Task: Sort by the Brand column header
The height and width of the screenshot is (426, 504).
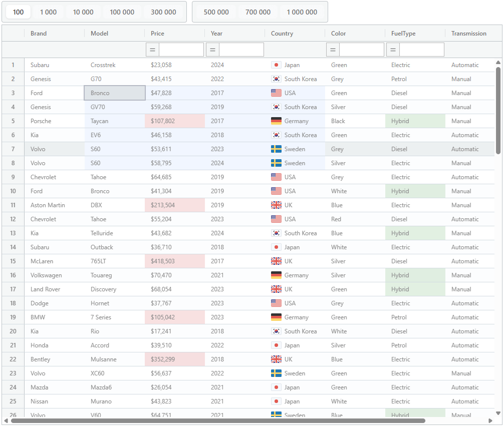Action: 39,34
